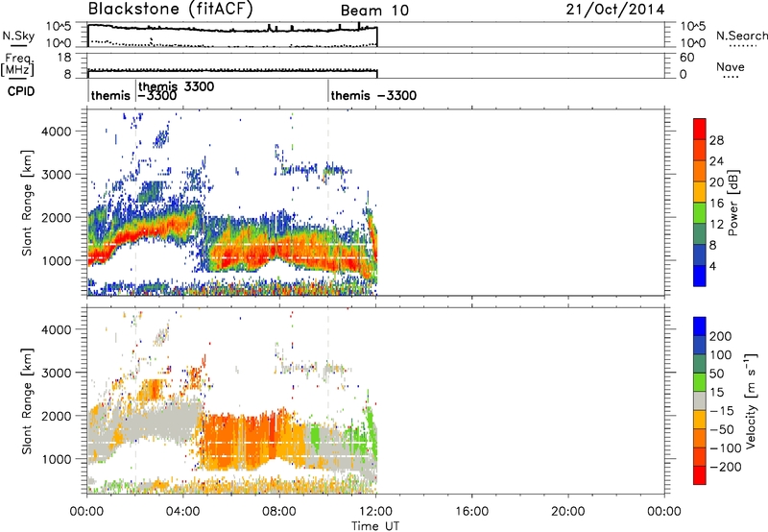The image size is (768, 532).
Task: Click the "60" Nave axis tick
Action: coord(686,58)
